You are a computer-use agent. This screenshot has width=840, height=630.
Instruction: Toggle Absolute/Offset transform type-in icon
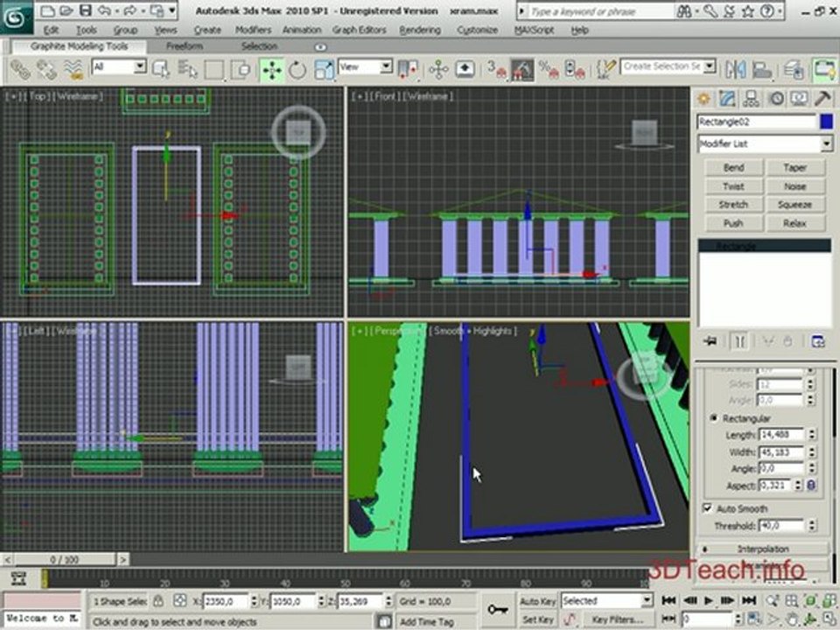click(180, 601)
